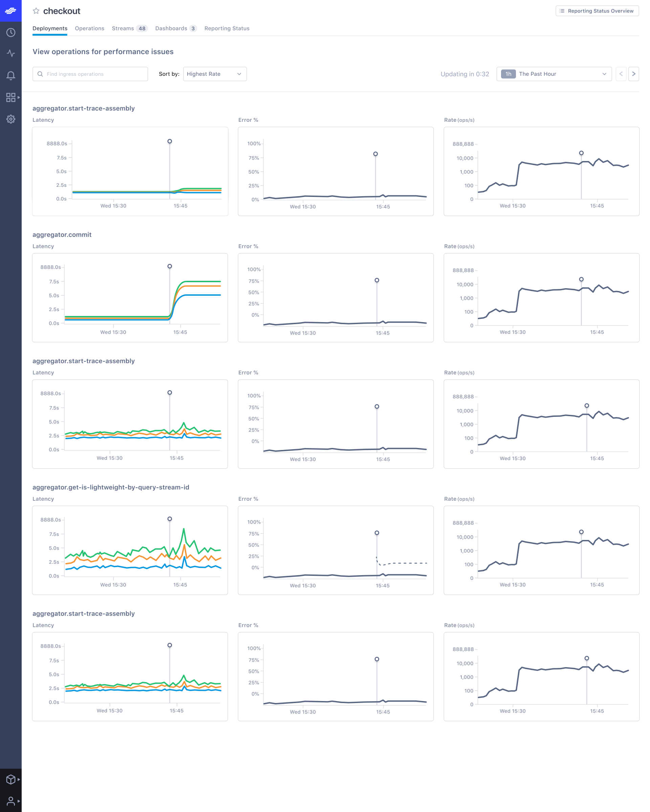Switch to the Operations tab
The width and height of the screenshot is (650, 812).
point(89,28)
